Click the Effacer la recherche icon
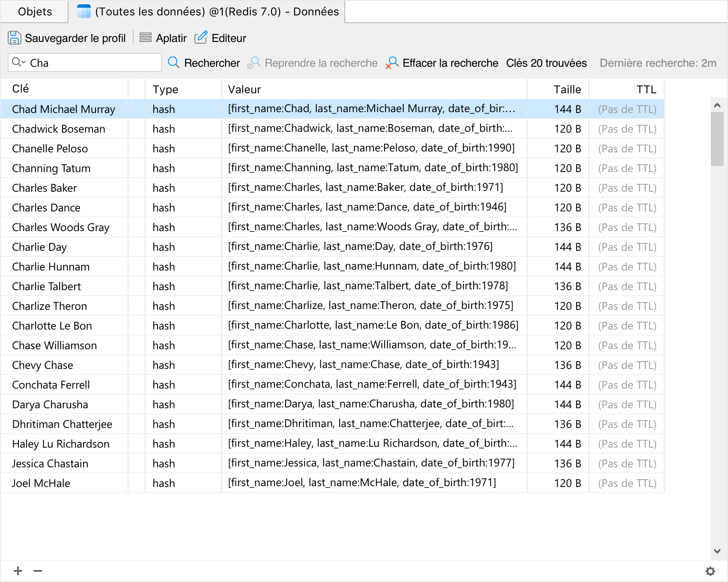The image size is (728, 582). [392, 63]
